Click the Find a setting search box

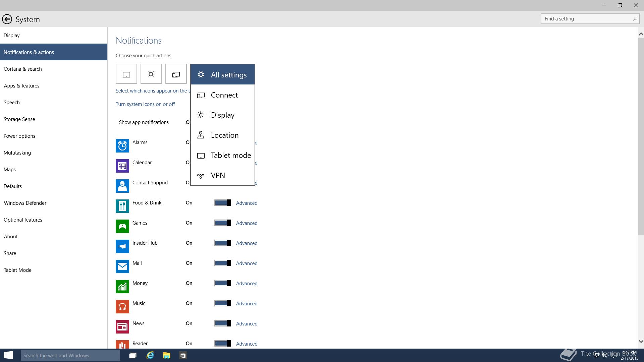[x=590, y=19]
